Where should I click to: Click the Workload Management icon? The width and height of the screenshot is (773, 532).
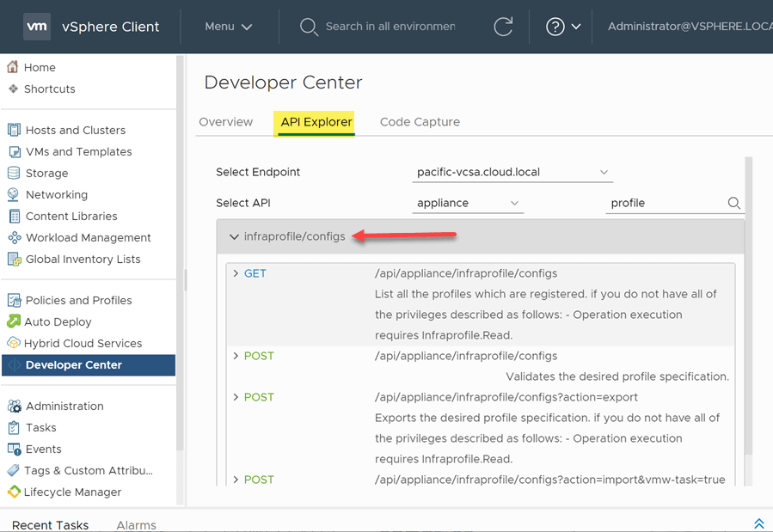click(x=15, y=237)
